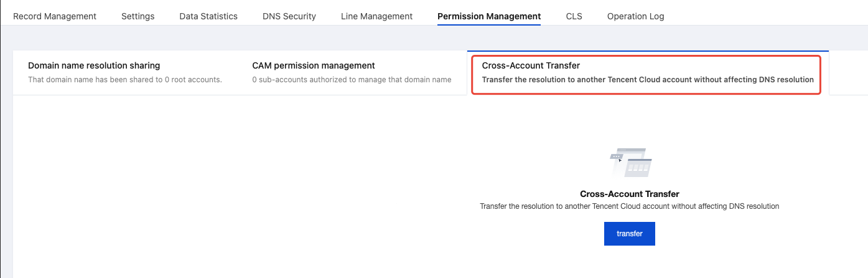The image size is (868, 278).
Task: Click the "0 sub-accounts authorized" subtitle text
Action: click(352, 80)
